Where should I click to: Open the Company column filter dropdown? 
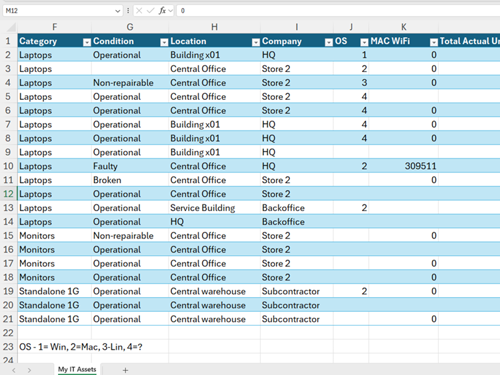(x=329, y=42)
